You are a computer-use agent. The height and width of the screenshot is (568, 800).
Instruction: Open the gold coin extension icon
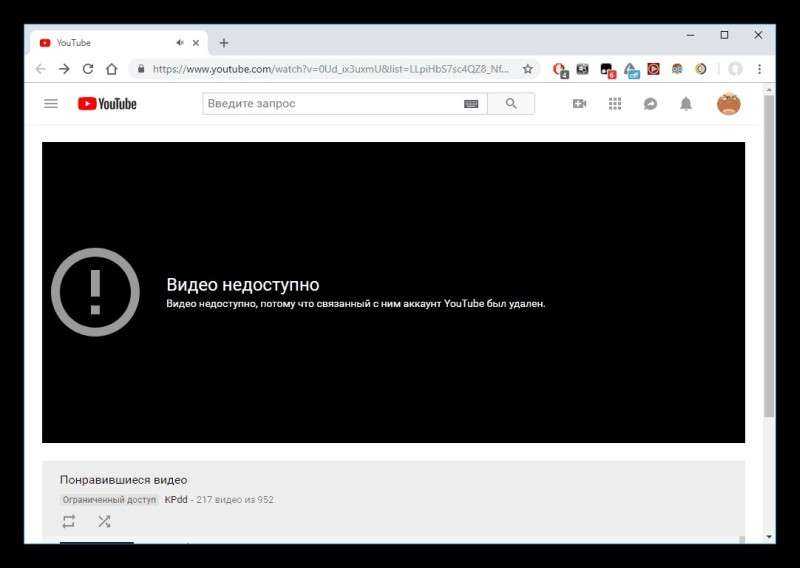click(701, 69)
